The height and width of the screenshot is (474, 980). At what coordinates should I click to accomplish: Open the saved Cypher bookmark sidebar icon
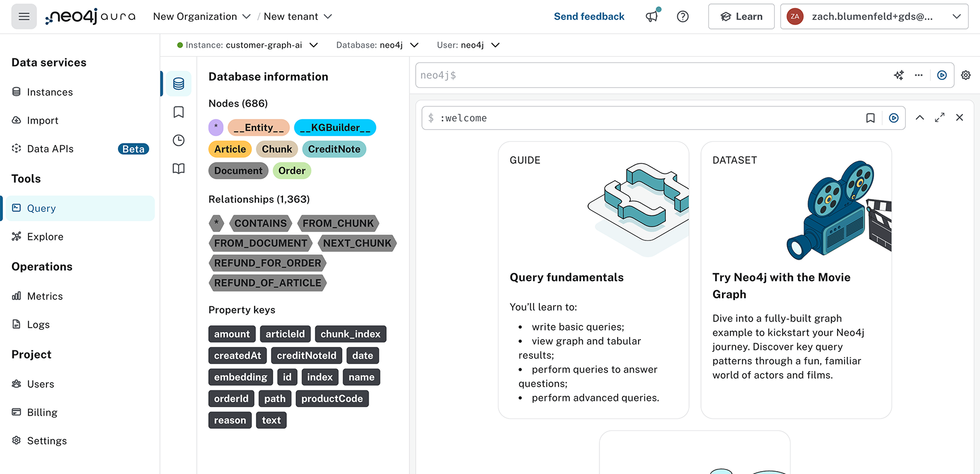[179, 112]
